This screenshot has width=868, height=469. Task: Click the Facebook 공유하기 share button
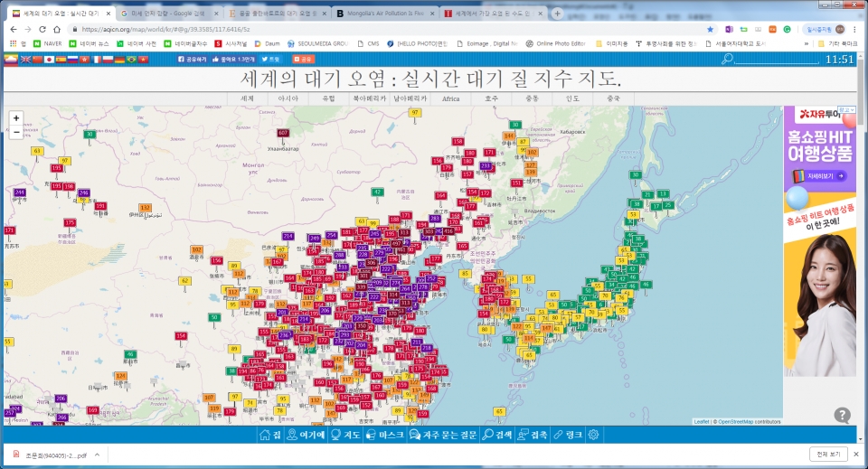pyautogui.click(x=192, y=59)
